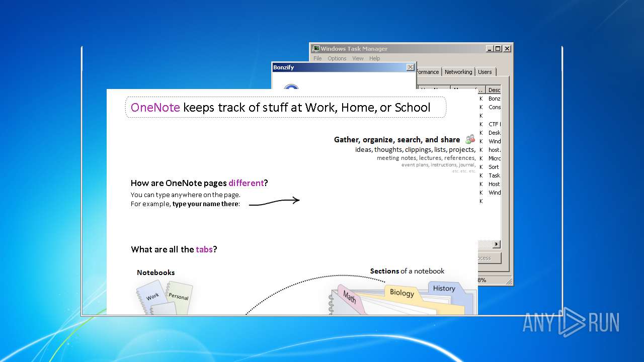Click the 'meeting notes, lectures, references' line
644x362 pixels.
(426, 158)
